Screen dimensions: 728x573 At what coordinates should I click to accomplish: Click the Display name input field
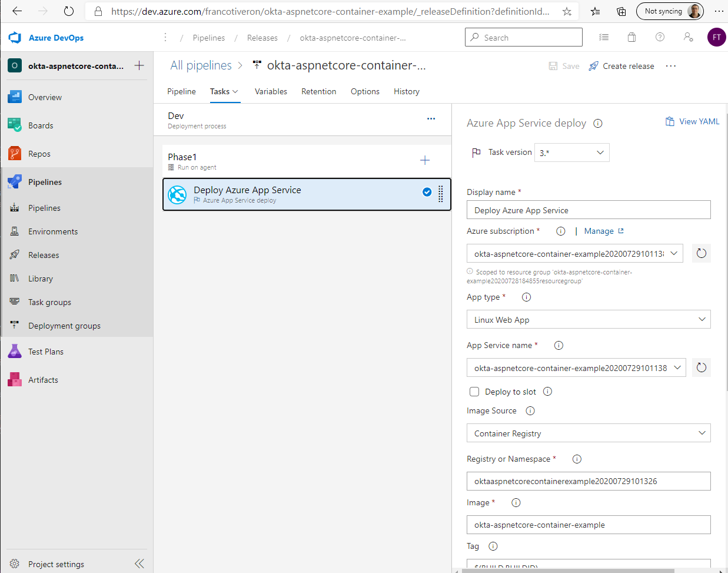[589, 210]
